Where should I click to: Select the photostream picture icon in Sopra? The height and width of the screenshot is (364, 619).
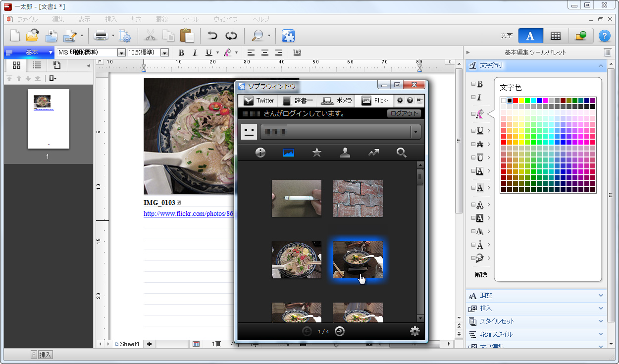(289, 153)
